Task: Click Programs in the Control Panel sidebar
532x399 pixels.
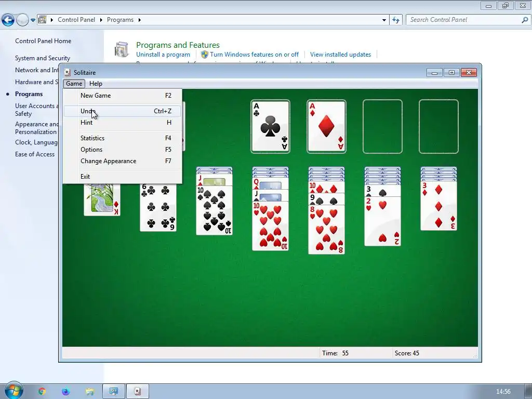Action: click(x=29, y=94)
